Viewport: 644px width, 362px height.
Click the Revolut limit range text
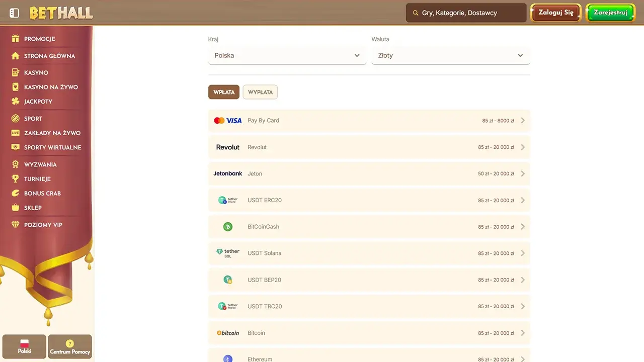(496, 147)
